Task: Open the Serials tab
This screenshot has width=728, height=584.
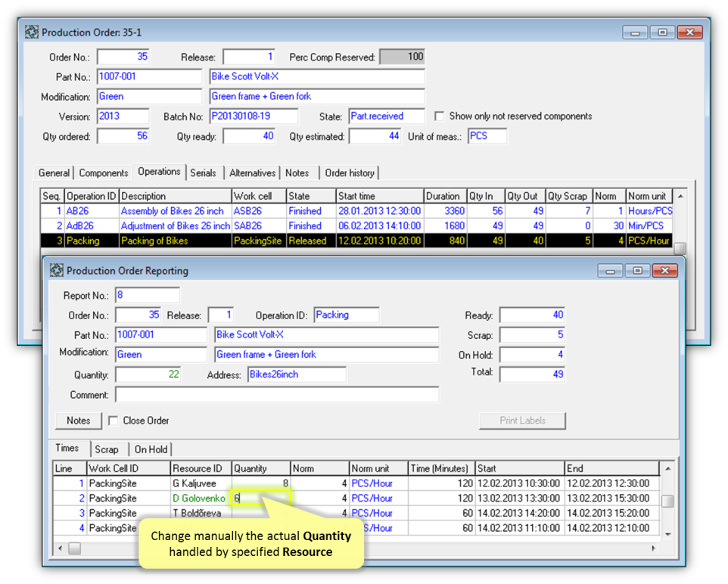Action: point(204,172)
